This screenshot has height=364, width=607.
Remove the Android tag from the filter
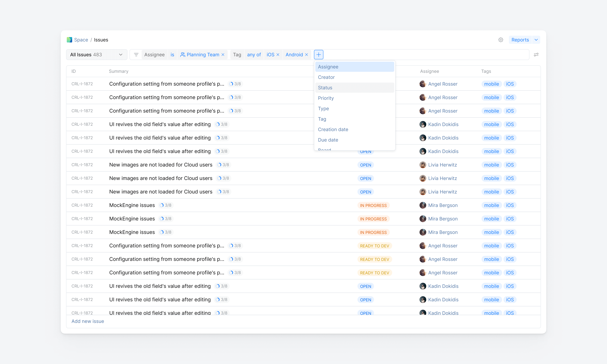pyautogui.click(x=306, y=54)
